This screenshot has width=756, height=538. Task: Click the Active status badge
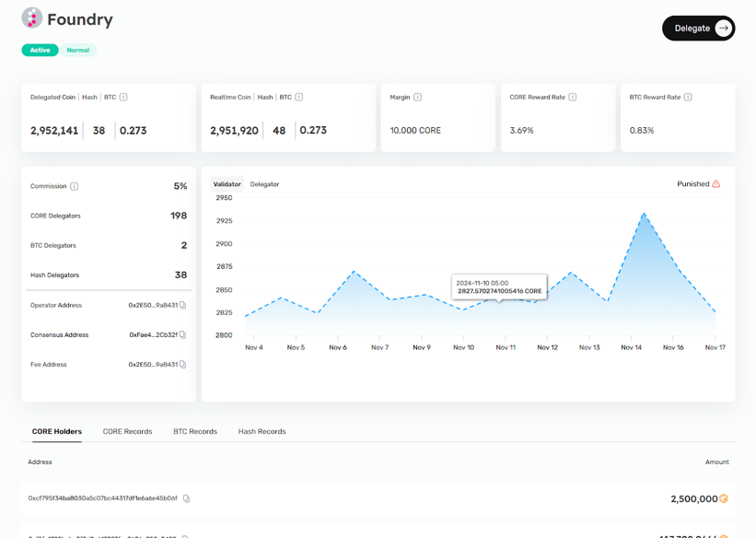(x=40, y=50)
